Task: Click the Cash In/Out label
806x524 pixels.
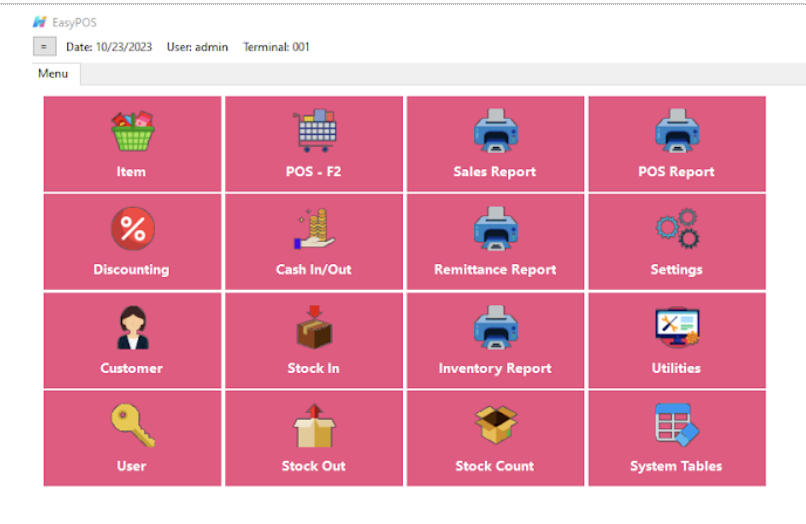Action: pyautogui.click(x=314, y=269)
